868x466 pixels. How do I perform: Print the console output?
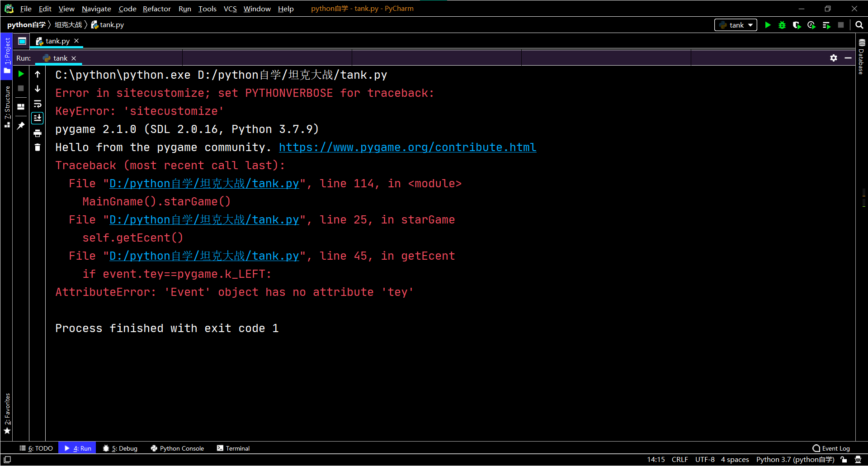38,133
